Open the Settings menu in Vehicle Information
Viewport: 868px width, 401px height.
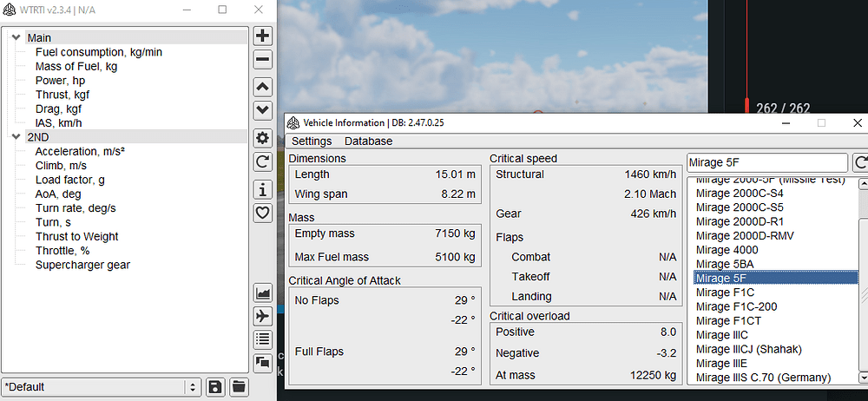click(x=312, y=141)
